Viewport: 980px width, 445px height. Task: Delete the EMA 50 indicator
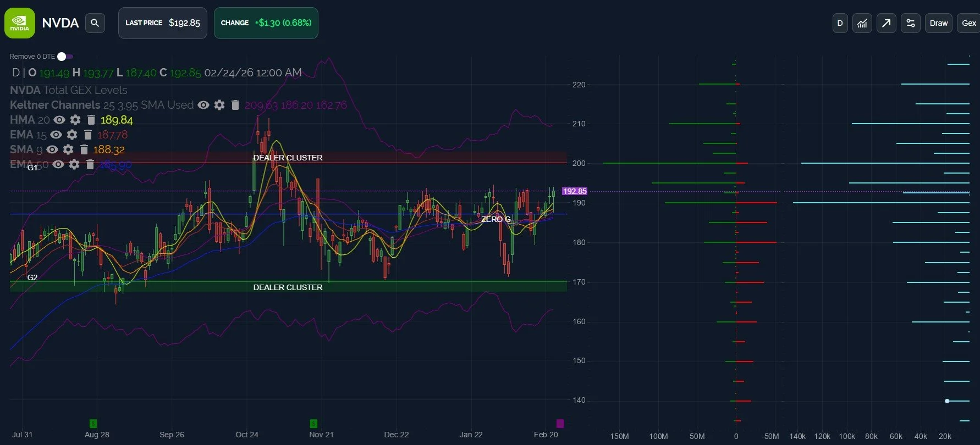tap(90, 164)
